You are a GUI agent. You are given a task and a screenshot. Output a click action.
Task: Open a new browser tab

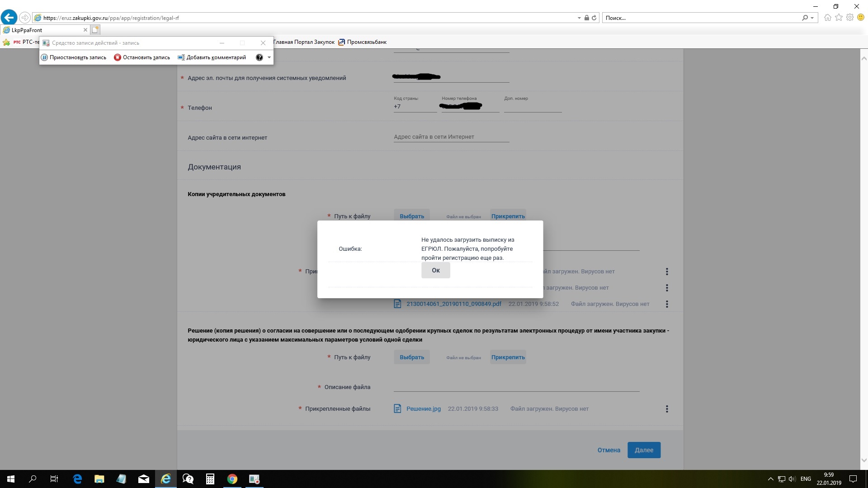tap(95, 30)
